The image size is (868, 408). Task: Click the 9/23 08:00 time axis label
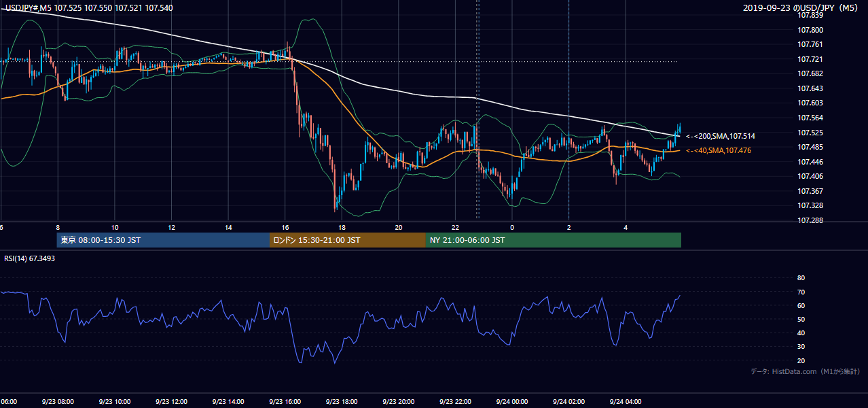click(57, 402)
